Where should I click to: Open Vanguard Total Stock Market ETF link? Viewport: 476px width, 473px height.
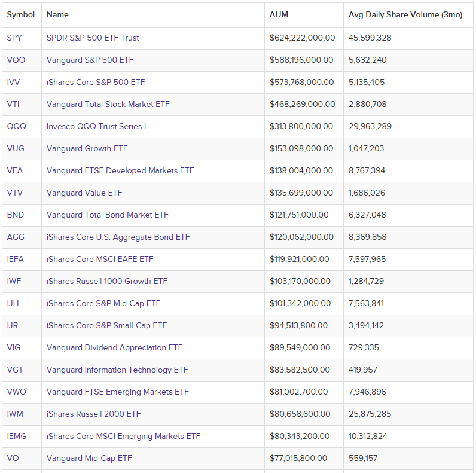click(x=108, y=105)
